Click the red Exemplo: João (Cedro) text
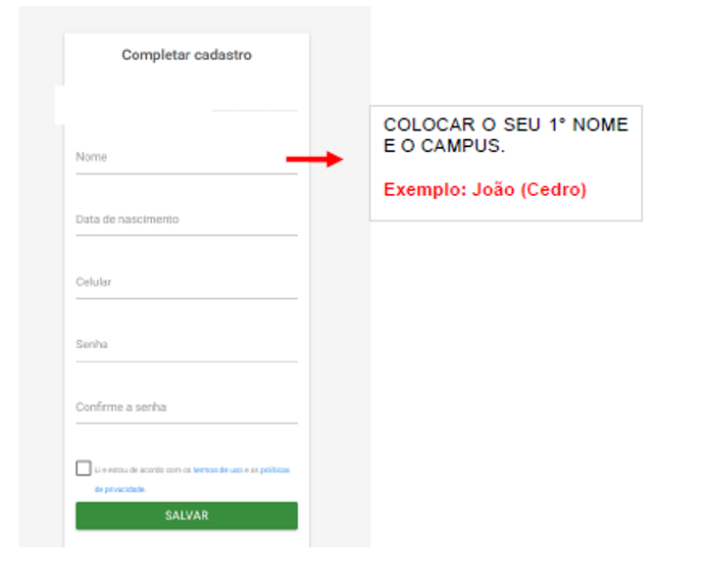708x588 pixels. point(484,190)
